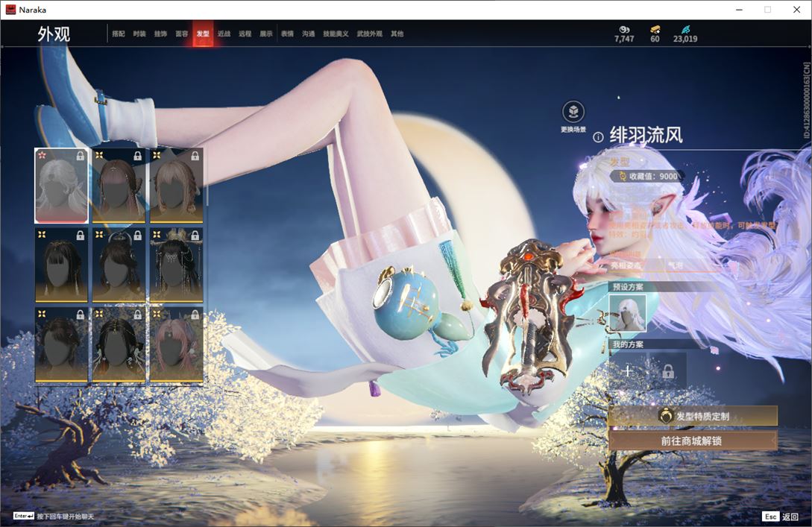Open the 挂饰 accessories tab
This screenshot has width=812, height=527.
coord(160,34)
